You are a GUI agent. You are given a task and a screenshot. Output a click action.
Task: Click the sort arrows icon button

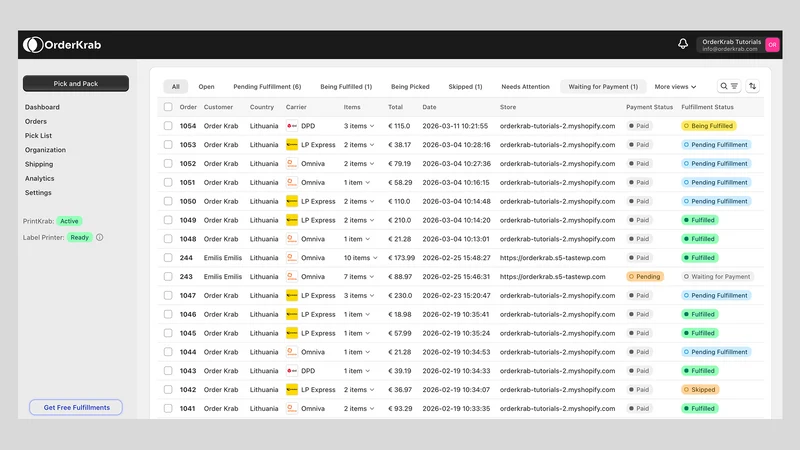(x=753, y=86)
